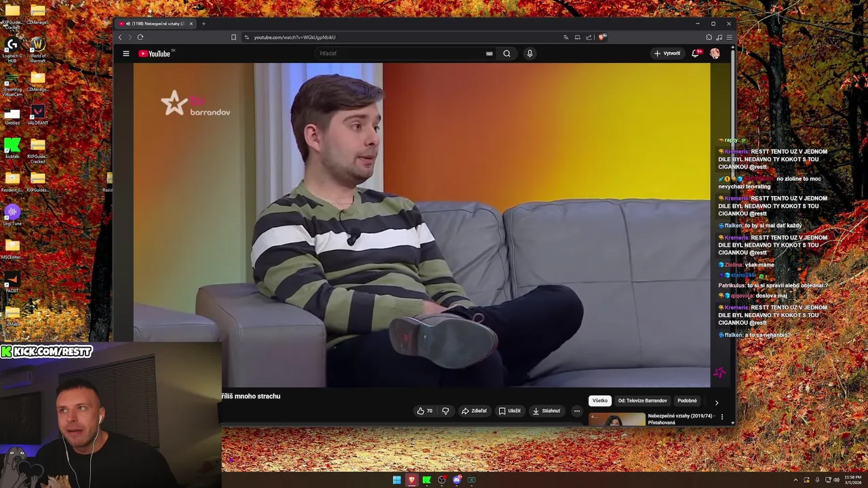868x488 pixels.
Task: Open the taskbar volume control
Action: (x=836, y=480)
